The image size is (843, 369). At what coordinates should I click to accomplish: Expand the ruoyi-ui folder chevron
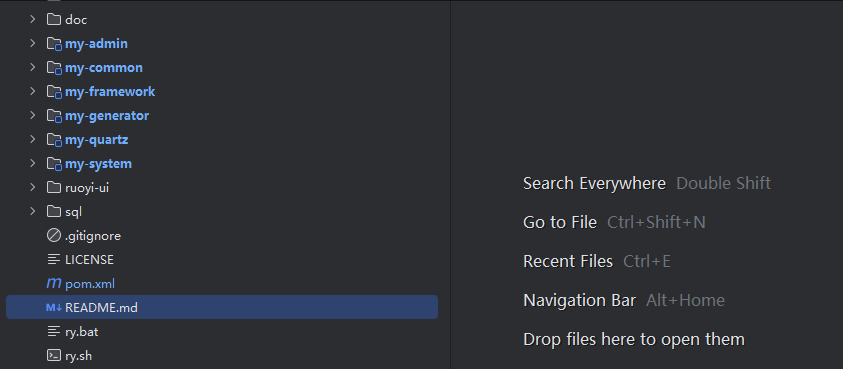click(33, 187)
